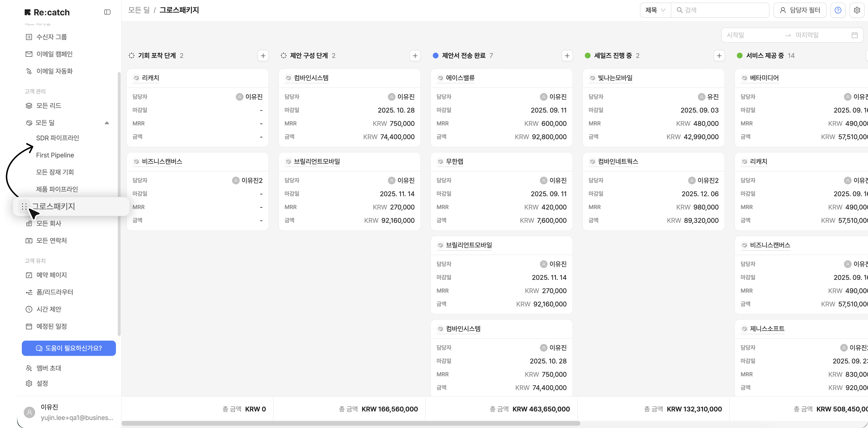868x428 pixels.
Task: Open the 제목 search type dropdown
Action: coord(655,10)
